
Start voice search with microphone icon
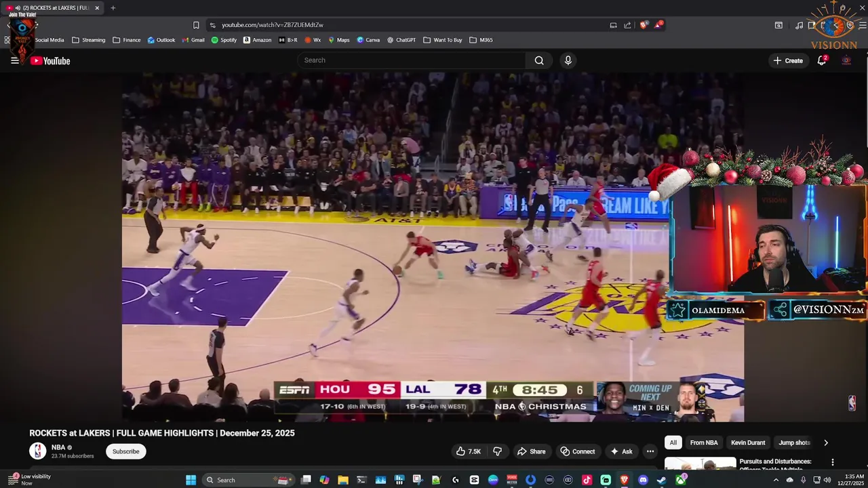[x=568, y=60]
